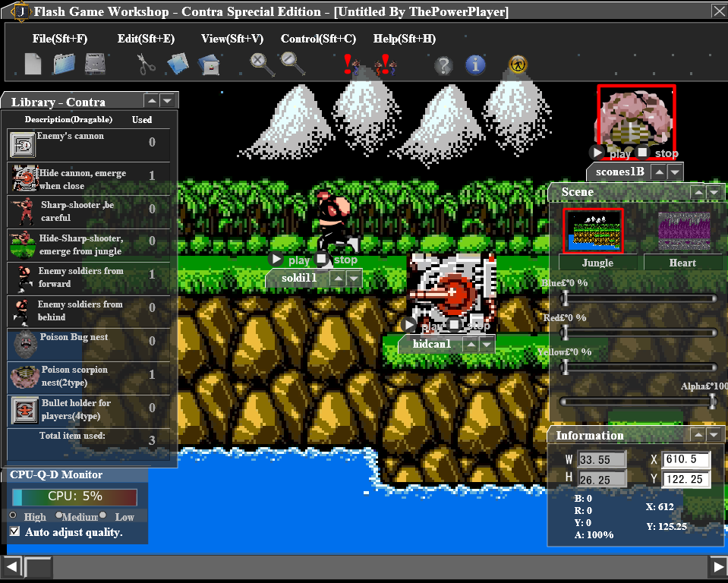The image size is (728, 583).
Task: Select the Heart scene thumbnail
Action: coord(684,231)
